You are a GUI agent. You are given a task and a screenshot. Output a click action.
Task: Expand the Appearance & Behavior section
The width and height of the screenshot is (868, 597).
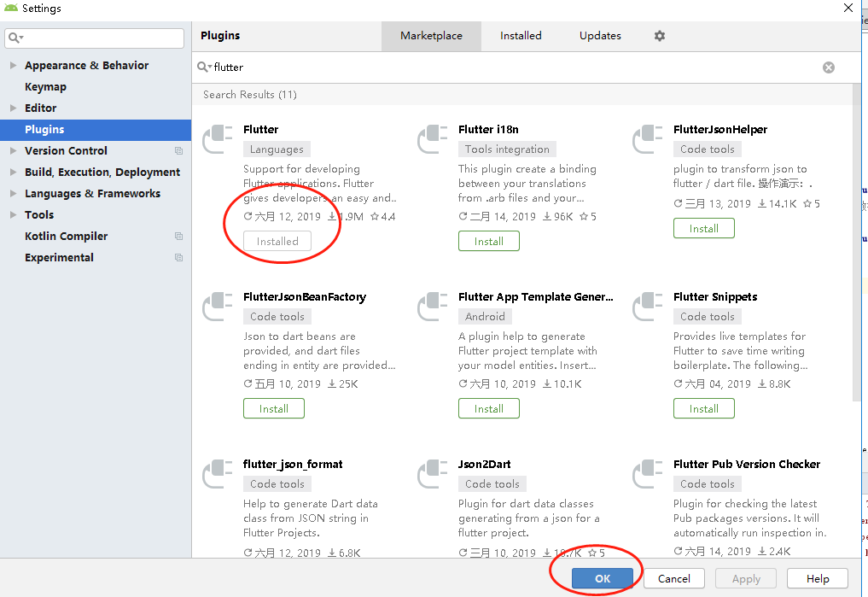14,66
